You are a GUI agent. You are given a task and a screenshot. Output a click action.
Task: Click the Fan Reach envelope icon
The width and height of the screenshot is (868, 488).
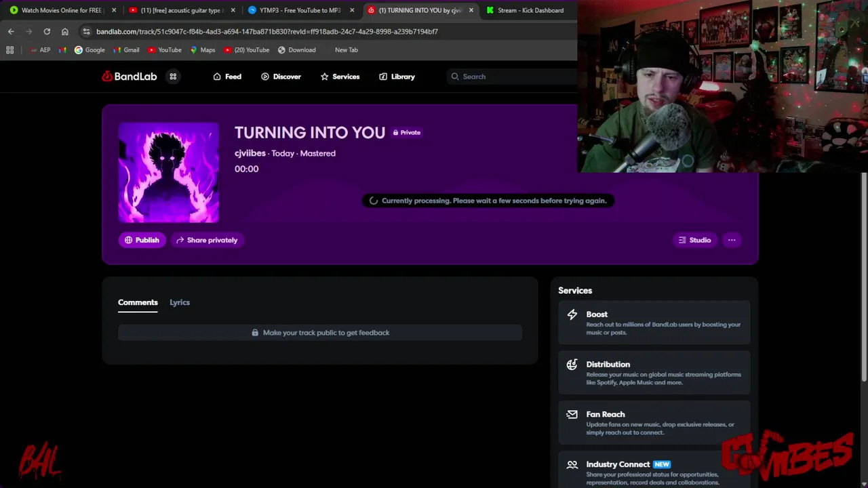(x=572, y=414)
